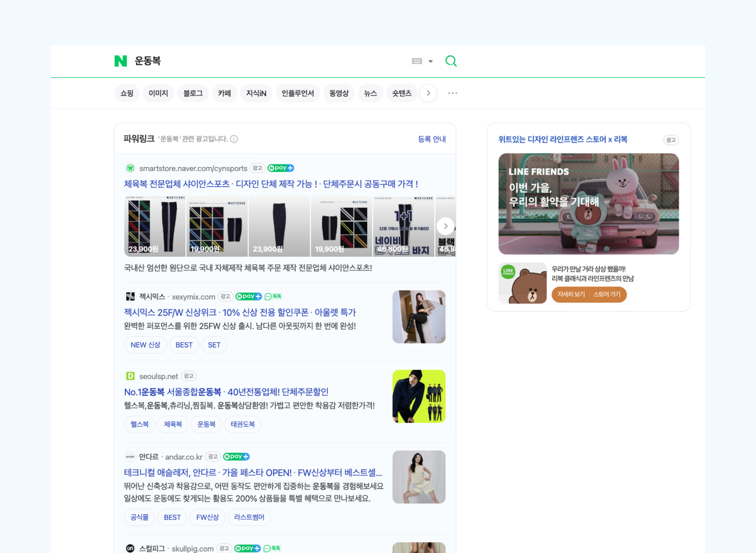
Task: Click the search box containing 운동복
Action: coord(270,61)
